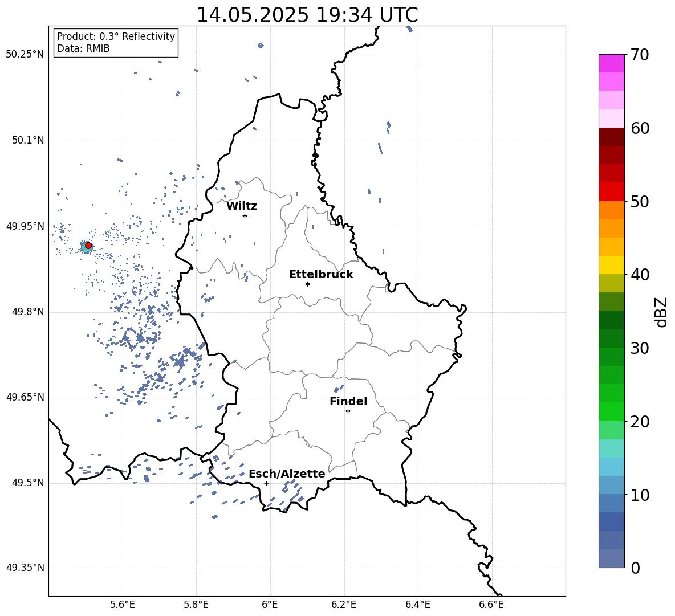The image size is (675, 616).
Task: Click the slate-blue bottom colorbar segment
Action: pos(612,558)
